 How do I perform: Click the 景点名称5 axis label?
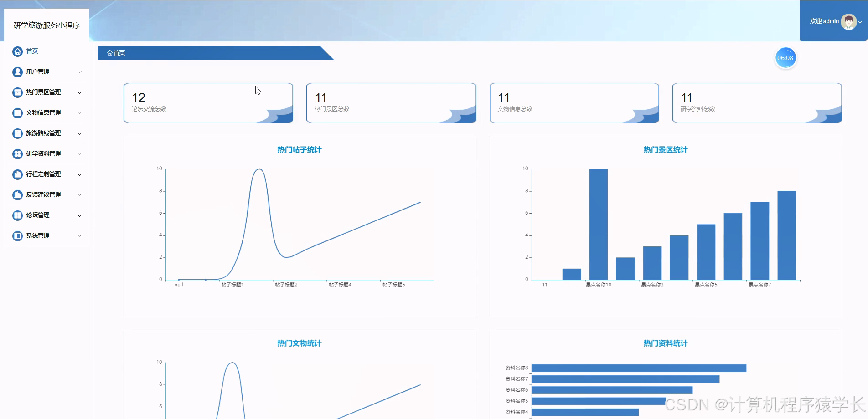[x=706, y=285]
